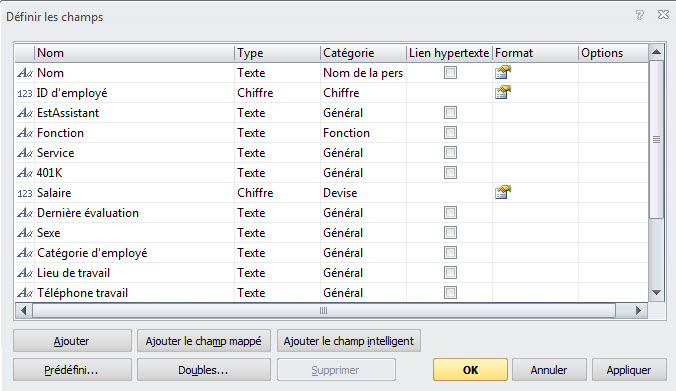Open the Doubles… dialog
This screenshot has height=391, width=676.
click(204, 370)
